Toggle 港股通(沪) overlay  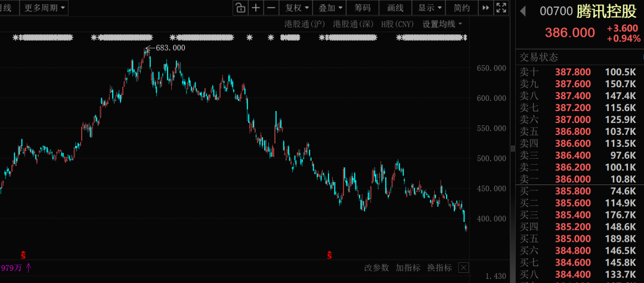click(305, 24)
